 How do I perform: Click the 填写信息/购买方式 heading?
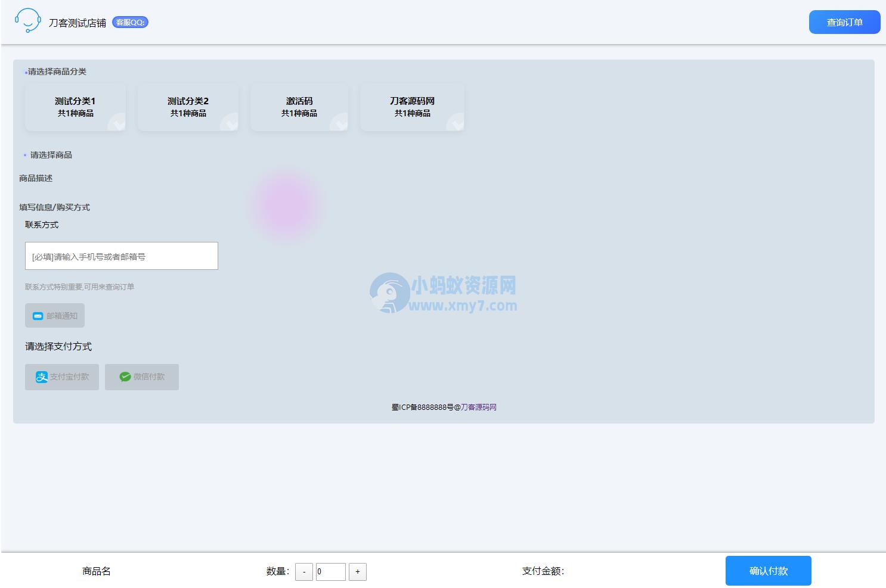[54, 207]
